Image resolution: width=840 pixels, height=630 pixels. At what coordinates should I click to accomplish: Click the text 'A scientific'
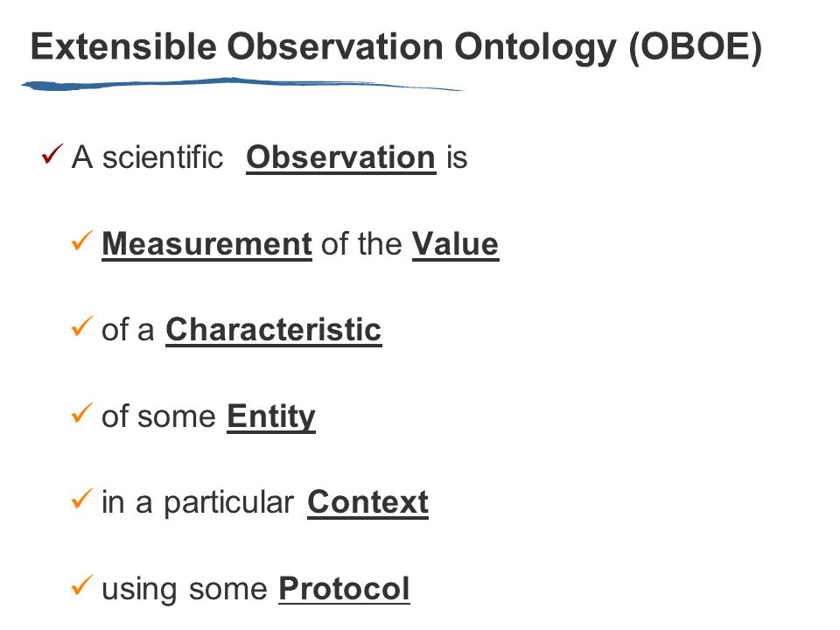click(147, 158)
